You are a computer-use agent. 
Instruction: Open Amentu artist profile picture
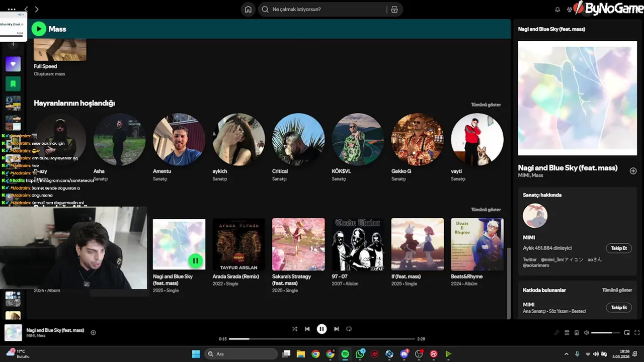point(179,139)
